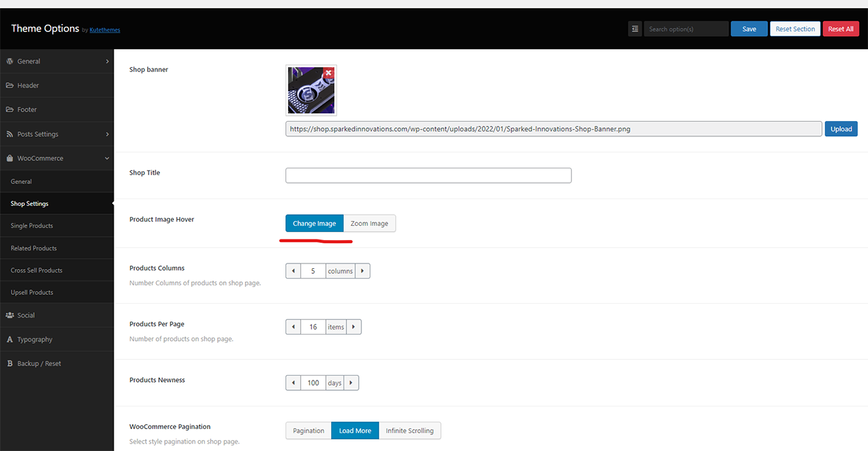Image resolution: width=868 pixels, height=451 pixels.
Task: Decrease Products Columns with left arrow
Action: (x=293, y=271)
